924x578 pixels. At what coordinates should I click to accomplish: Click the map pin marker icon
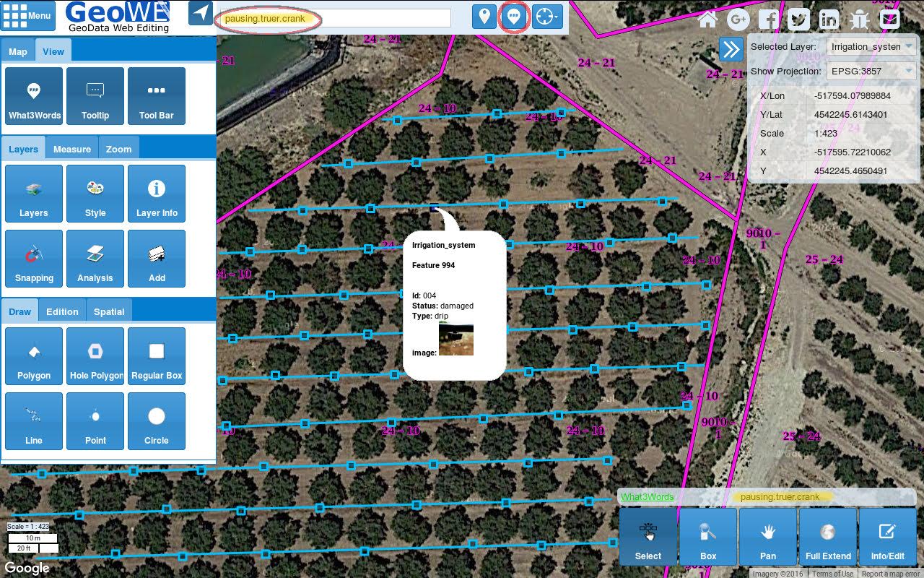pyautogui.click(x=484, y=16)
